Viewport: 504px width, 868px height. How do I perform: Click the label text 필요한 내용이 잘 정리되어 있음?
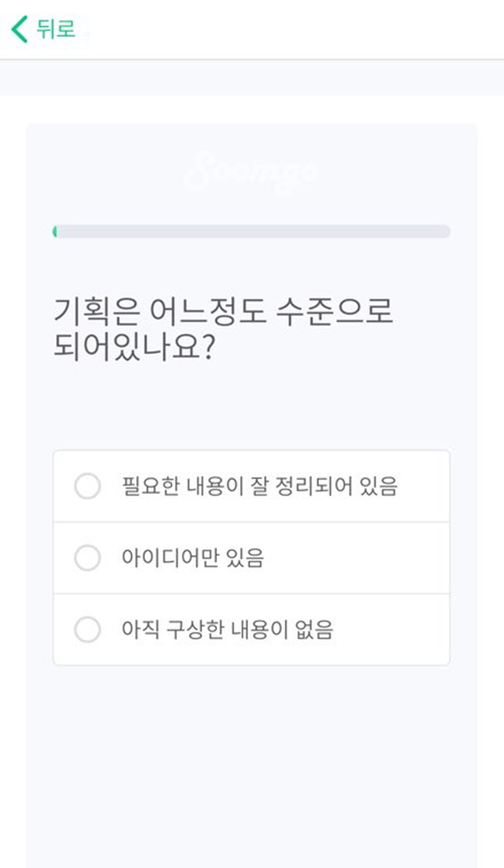coord(259,486)
